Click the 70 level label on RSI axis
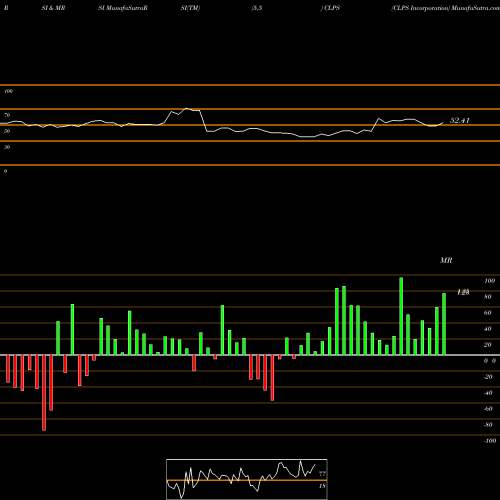The image size is (500, 500). [x=7, y=115]
